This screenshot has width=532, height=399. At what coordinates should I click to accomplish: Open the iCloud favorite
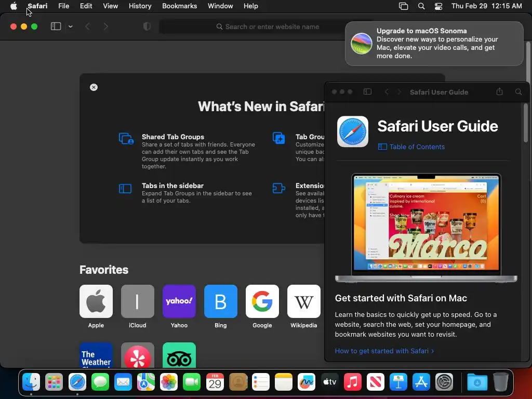click(x=137, y=301)
